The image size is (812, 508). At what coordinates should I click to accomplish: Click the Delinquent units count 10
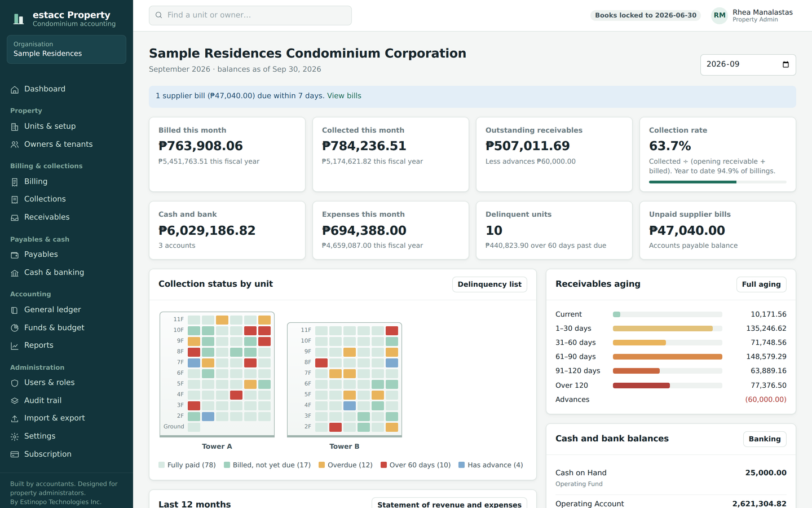(x=494, y=231)
